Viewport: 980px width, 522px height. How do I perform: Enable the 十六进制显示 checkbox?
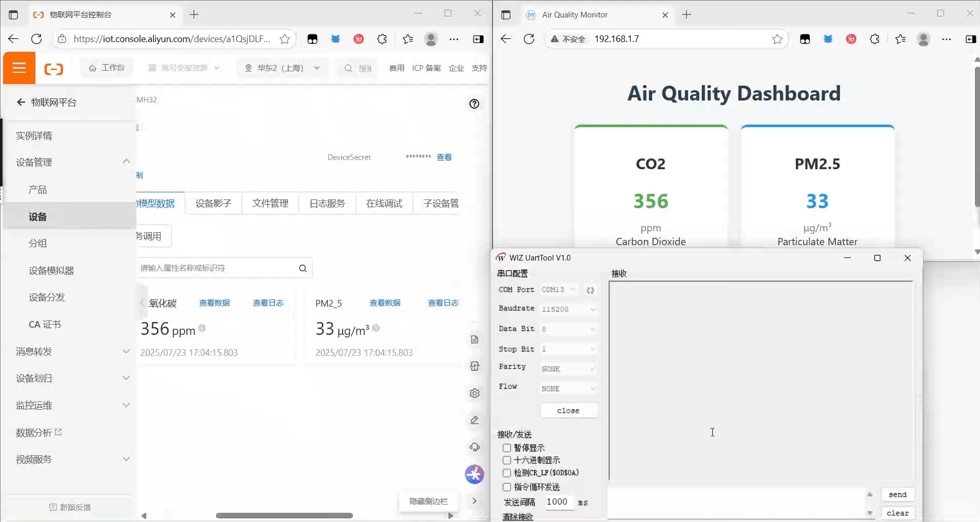[507, 460]
